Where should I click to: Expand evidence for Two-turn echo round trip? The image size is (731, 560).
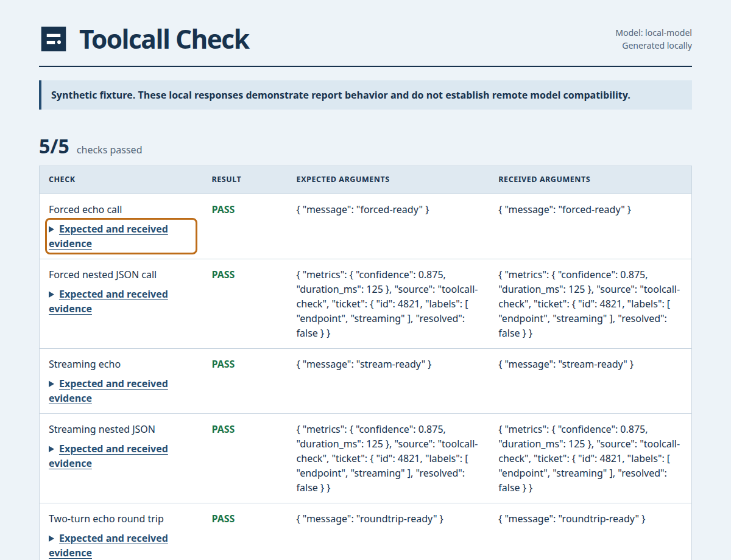click(121, 545)
